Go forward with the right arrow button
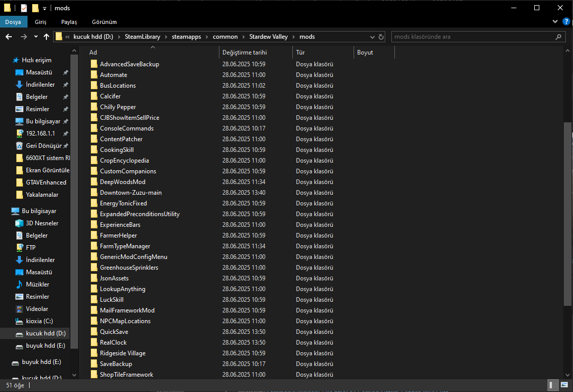Image resolution: width=573 pixels, height=392 pixels. pos(24,37)
